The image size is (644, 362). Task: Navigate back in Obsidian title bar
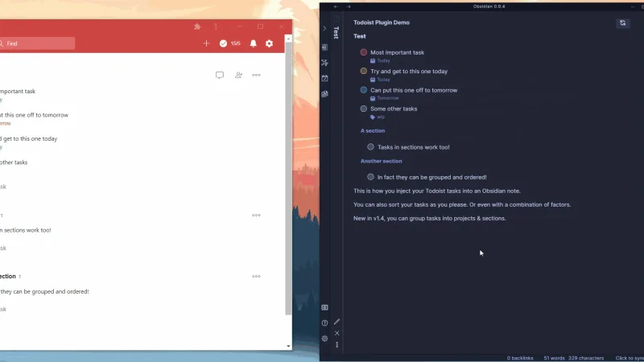(x=336, y=6)
